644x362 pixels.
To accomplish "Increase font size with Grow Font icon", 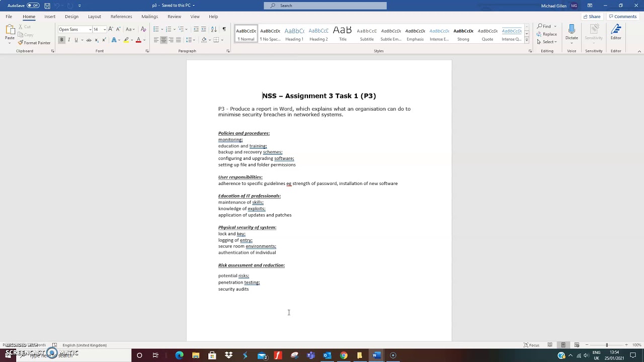I will [111, 29].
